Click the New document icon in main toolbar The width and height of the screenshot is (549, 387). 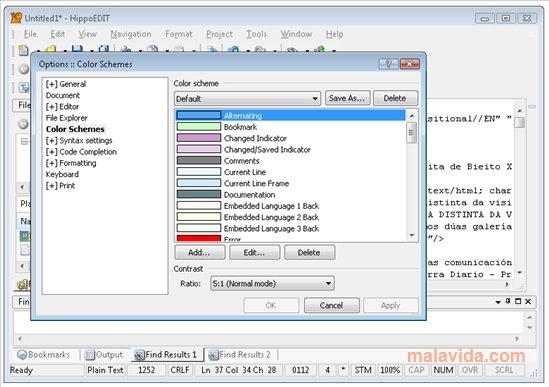tap(23, 50)
